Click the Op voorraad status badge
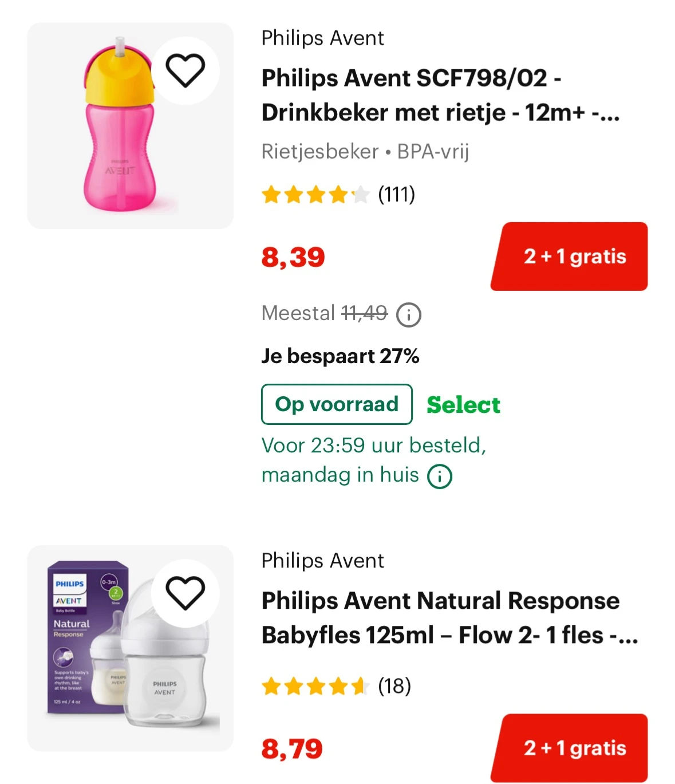The image size is (675, 784). pyautogui.click(x=336, y=404)
